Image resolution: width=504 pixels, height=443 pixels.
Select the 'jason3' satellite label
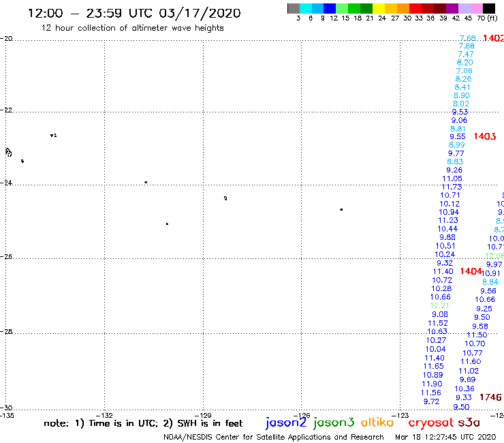coord(334,423)
